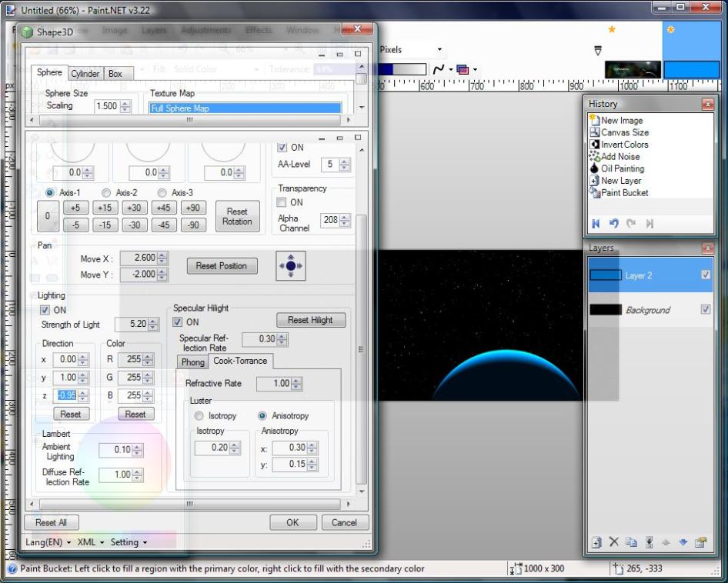Click the Pan direction pad icon
The width and height of the screenshot is (728, 583).
pyautogui.click(x=291, y=266)
